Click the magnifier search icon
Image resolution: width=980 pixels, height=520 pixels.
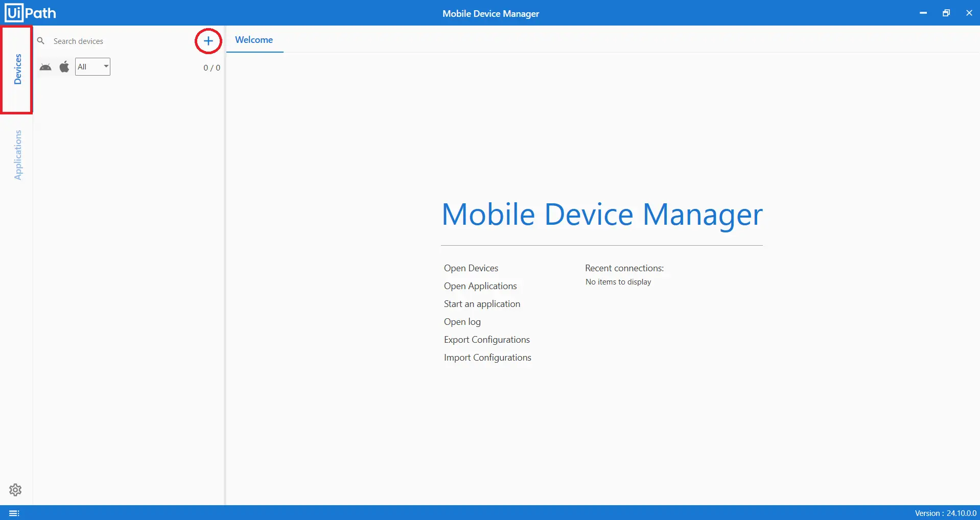coord(41,41)
